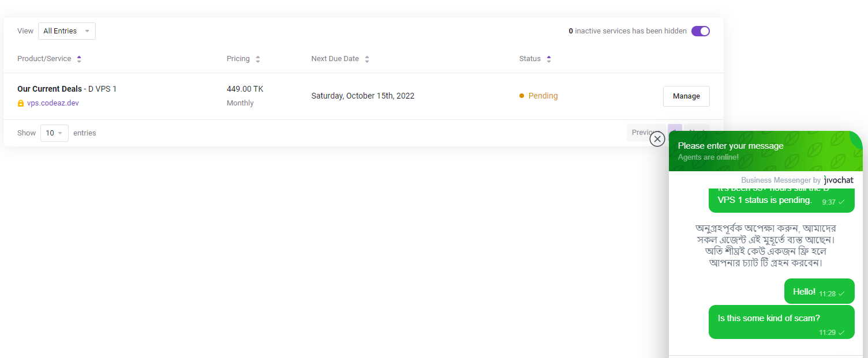Click the Pricing column sort icon
868x358 pixels.
(258, 59)
